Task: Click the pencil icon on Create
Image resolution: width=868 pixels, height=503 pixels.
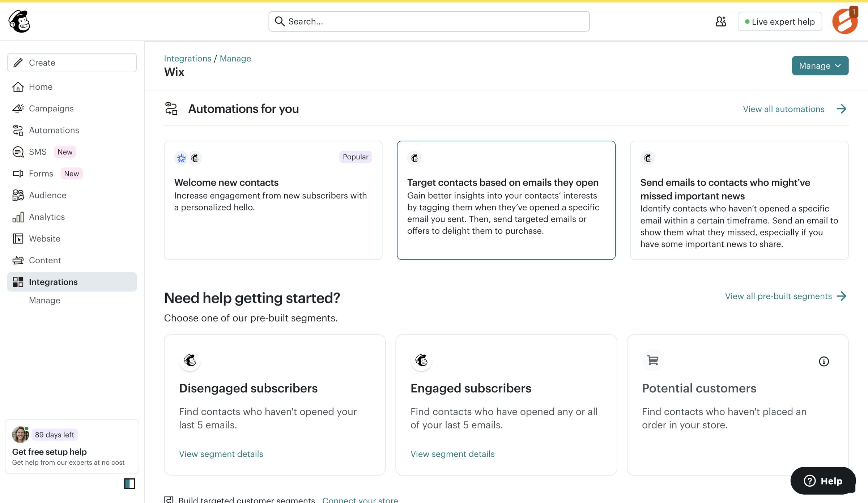Action: pos(18,63)
